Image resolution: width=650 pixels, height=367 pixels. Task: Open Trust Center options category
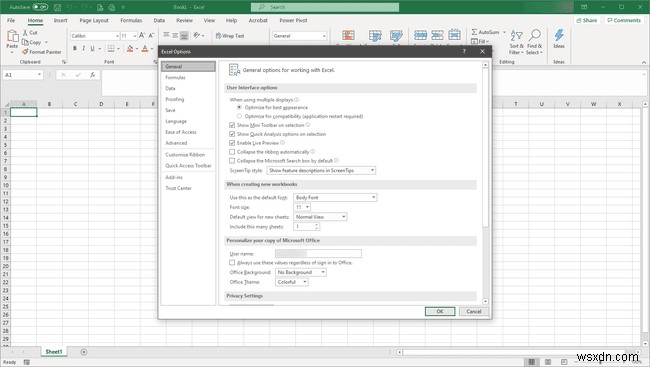point(188,188)
